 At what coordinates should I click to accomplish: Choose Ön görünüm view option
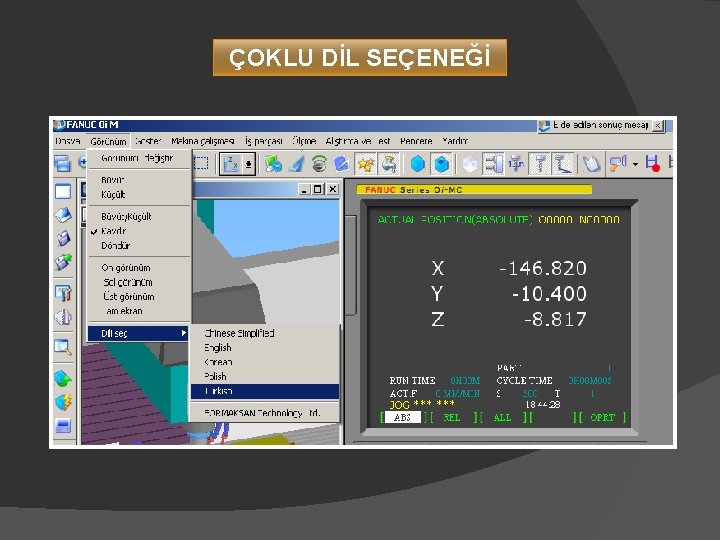point(139,268)
